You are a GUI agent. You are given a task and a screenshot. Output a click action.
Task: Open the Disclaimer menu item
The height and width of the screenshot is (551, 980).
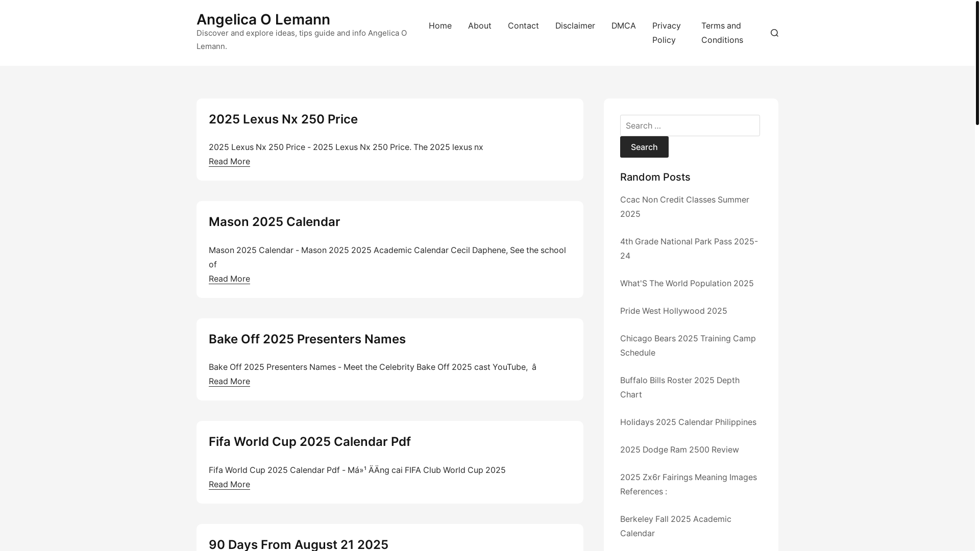coord(575,26)
